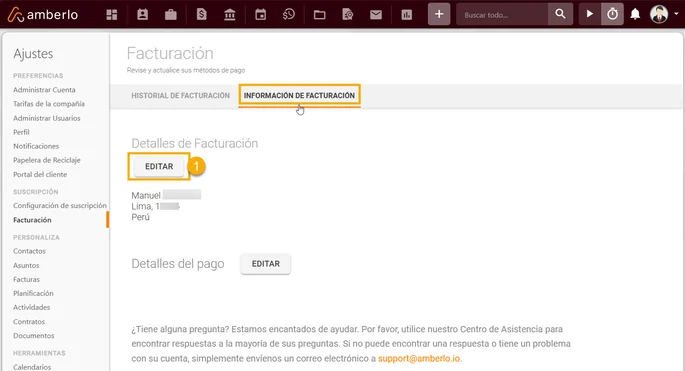Open the matters briefcase icon
Screen dimensions: 685x371
[171, 15]
